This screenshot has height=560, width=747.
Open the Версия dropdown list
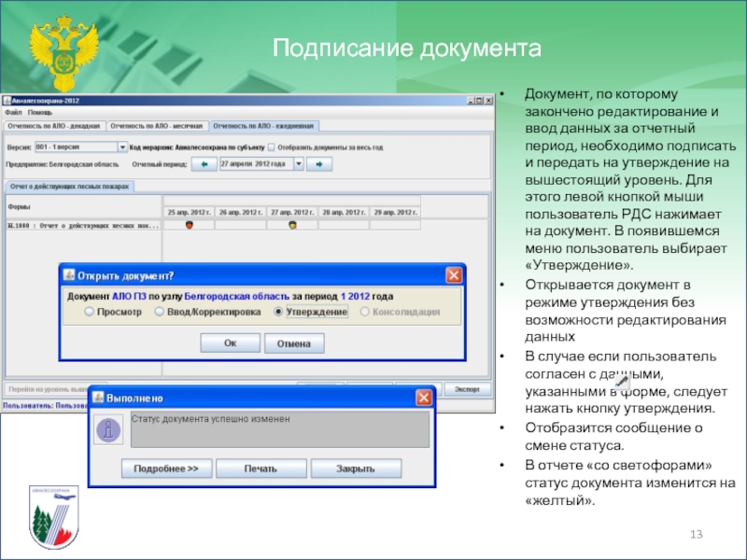[x=122, y=147]
